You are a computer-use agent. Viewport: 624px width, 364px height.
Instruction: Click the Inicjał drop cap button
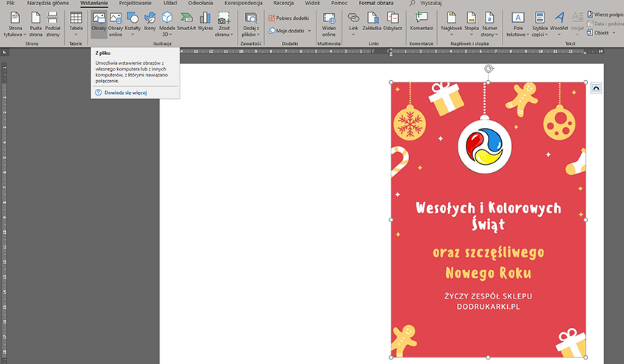[577, 24]
